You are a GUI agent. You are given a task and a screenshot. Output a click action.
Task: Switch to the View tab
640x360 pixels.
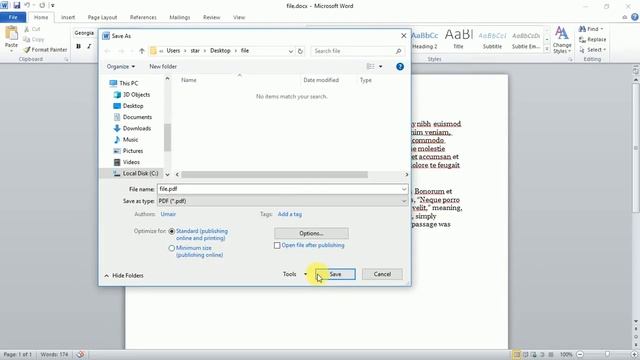coord(239,17)
